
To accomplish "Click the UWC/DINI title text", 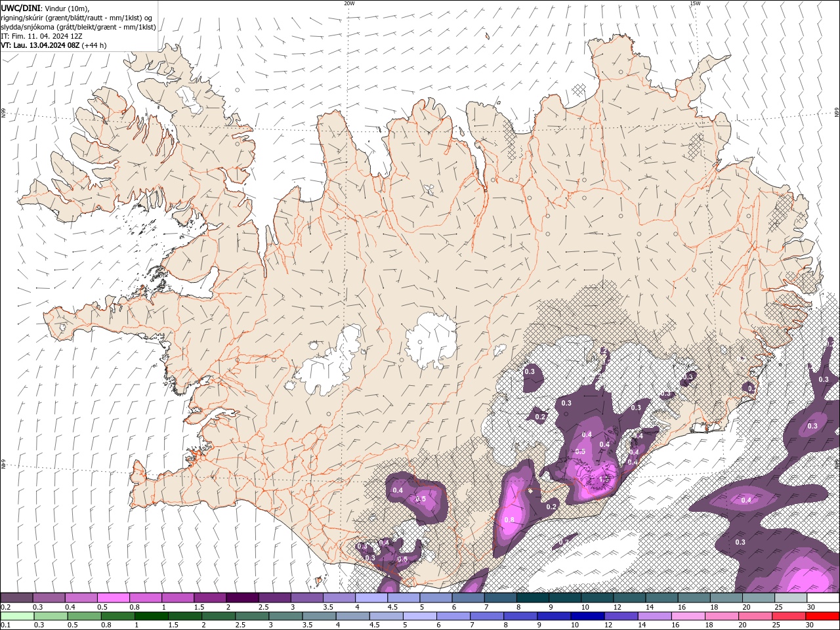I will pyautogui.click(x=22, y=7).
